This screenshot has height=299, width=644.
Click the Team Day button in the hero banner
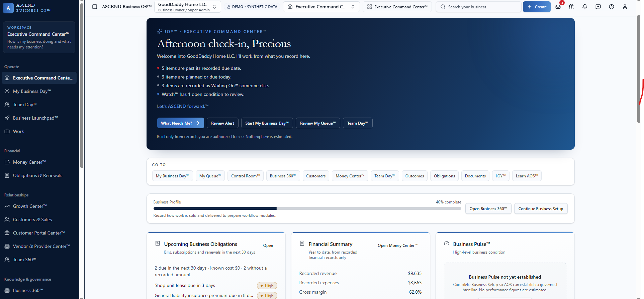358,123
